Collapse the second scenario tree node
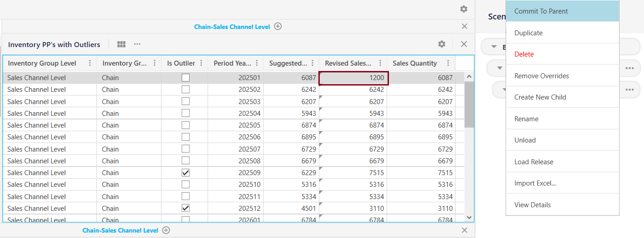This screenshot has height=238, width=644. pos(500,68)
